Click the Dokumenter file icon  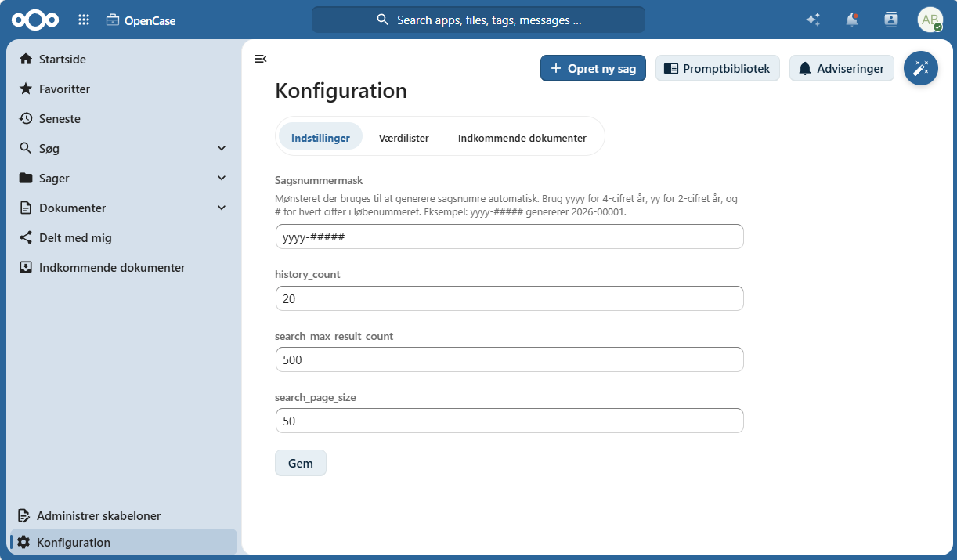pos(26,208)
